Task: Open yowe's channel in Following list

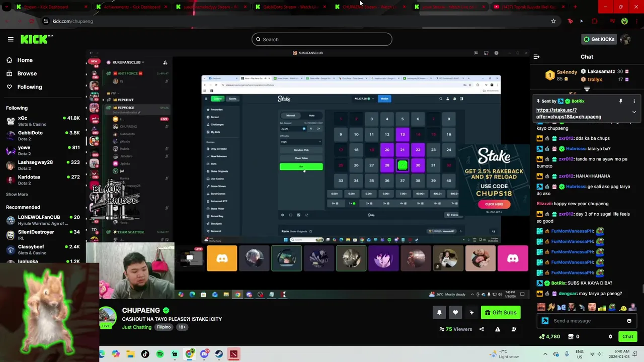Action: pyautogui.click(x=43, y=150)
